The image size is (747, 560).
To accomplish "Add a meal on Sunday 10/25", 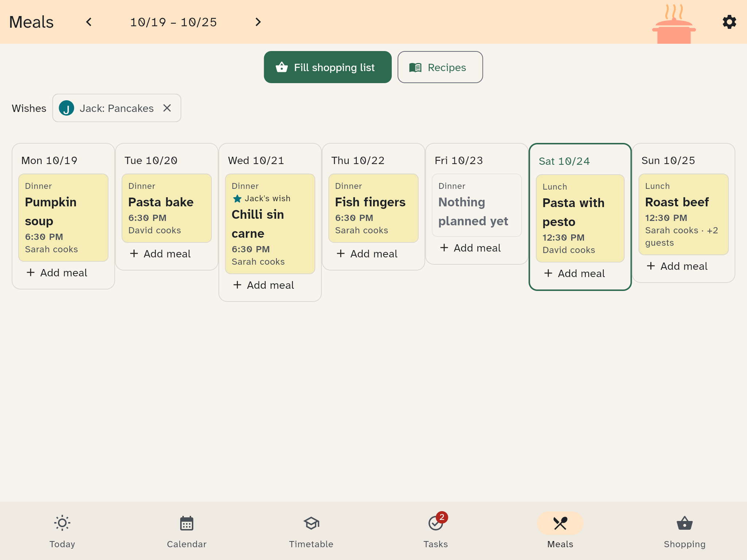I will pos(677,266).
